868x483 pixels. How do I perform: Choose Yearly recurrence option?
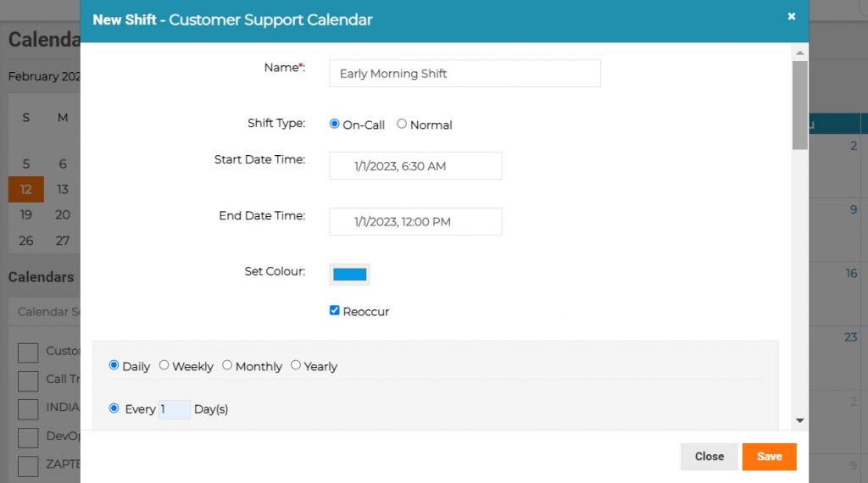296,365
